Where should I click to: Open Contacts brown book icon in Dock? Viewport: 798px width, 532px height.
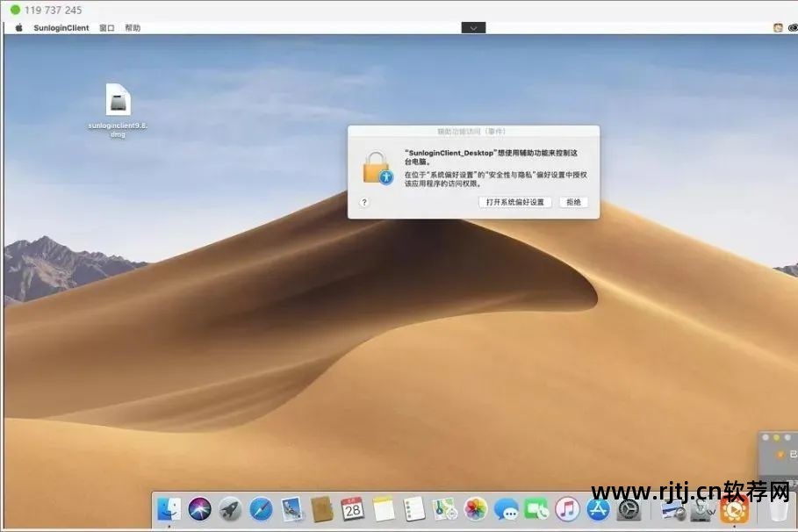(321, 508)
